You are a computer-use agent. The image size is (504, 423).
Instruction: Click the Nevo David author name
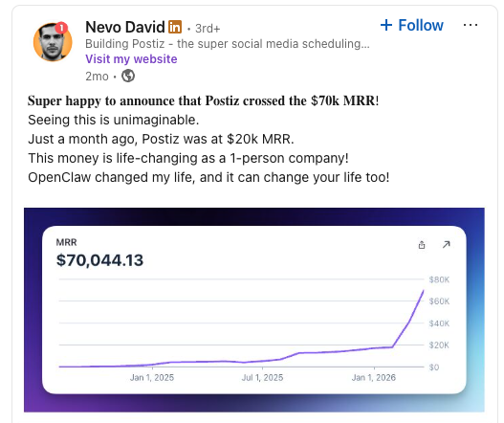tap(125, 27)
